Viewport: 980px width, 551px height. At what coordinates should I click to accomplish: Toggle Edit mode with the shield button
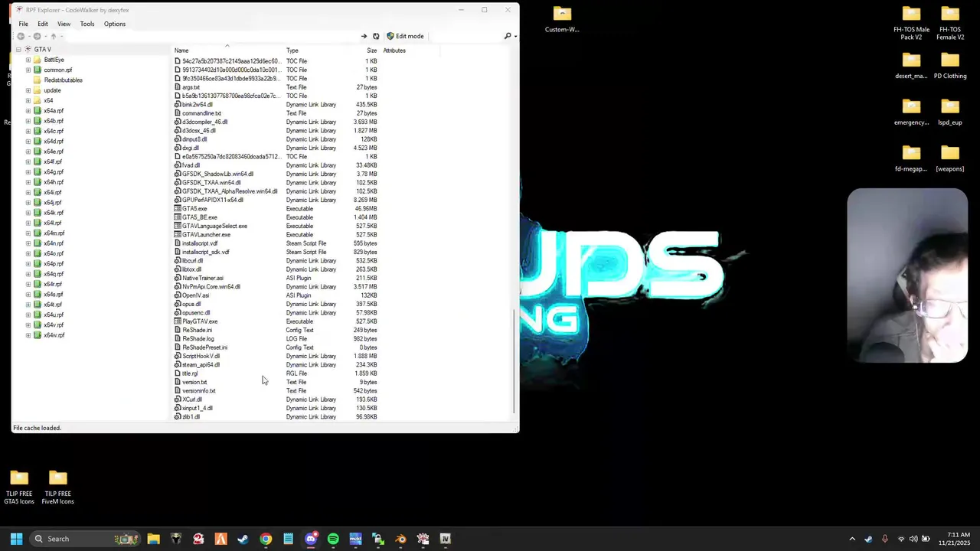point(405,36)
